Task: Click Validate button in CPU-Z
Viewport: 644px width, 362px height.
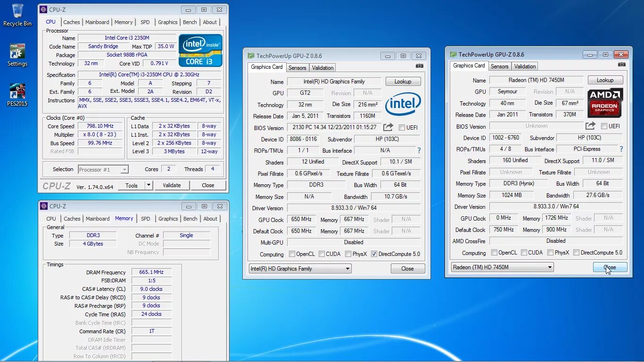Action: (172, 185)
